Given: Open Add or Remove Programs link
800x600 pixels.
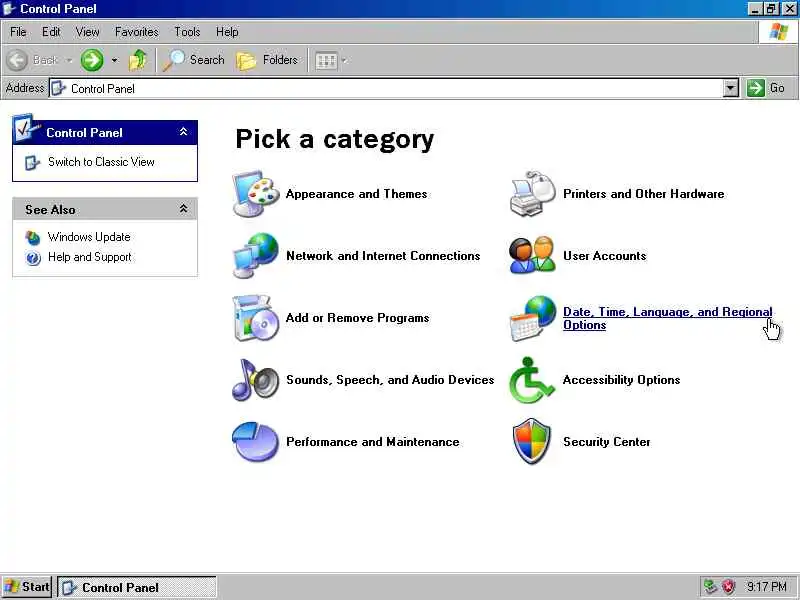Looking at the screenshot, I should coord(358,318).
